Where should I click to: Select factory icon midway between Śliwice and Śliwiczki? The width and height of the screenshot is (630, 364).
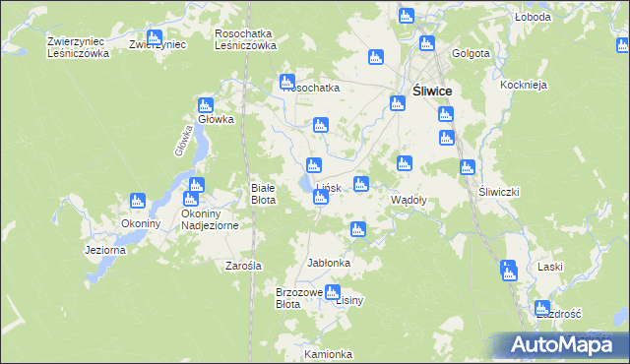(x=446, y=138)
